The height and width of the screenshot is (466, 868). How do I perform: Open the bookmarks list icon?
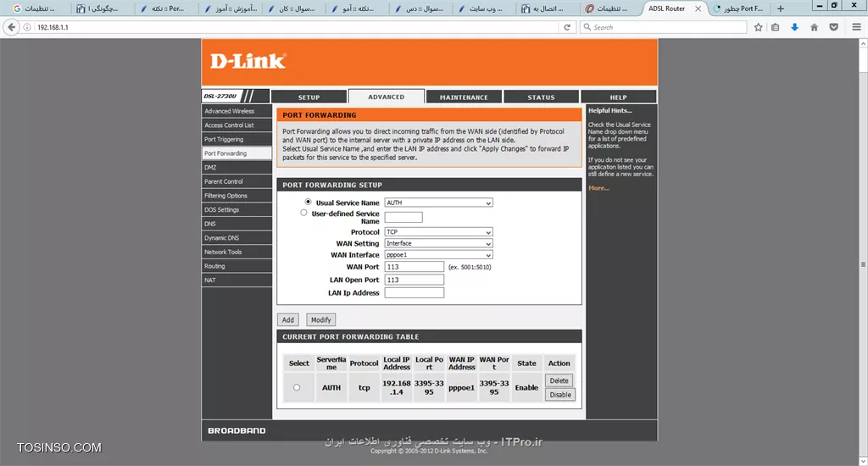tap(775, 27)
